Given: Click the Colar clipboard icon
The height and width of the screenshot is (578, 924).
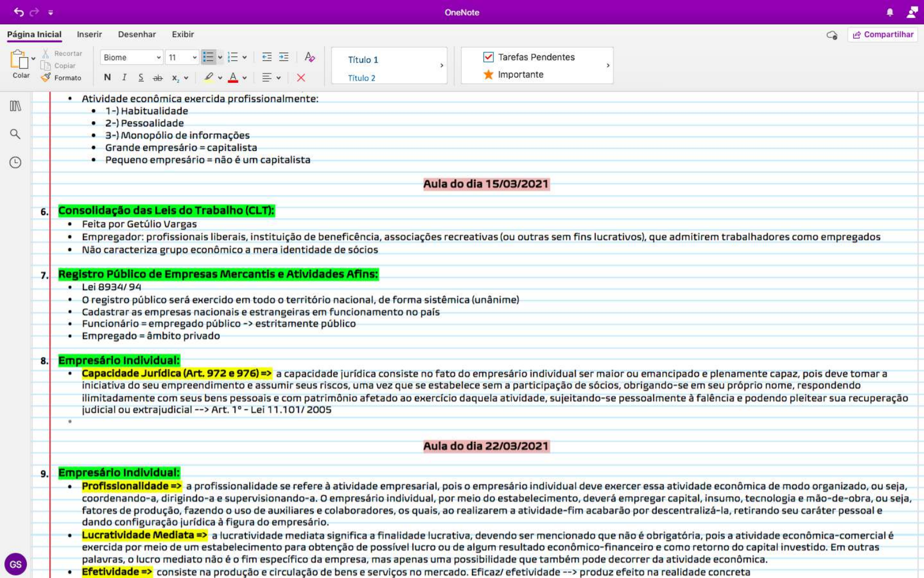Looking at the screenshot, I should coord(19,59).
